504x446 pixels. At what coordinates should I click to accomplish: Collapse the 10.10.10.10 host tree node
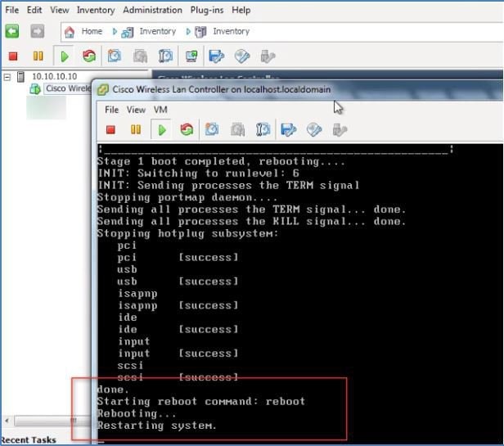pos(7,77)
